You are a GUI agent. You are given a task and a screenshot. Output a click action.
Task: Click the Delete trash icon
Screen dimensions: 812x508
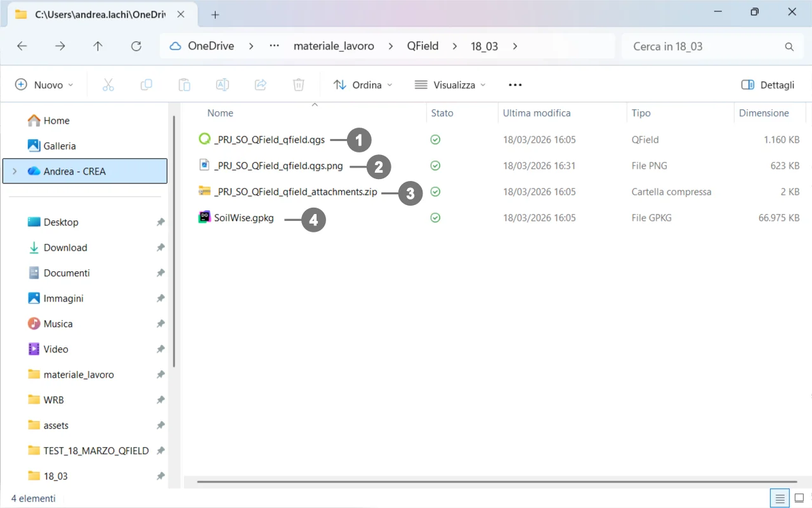(298, 84)
